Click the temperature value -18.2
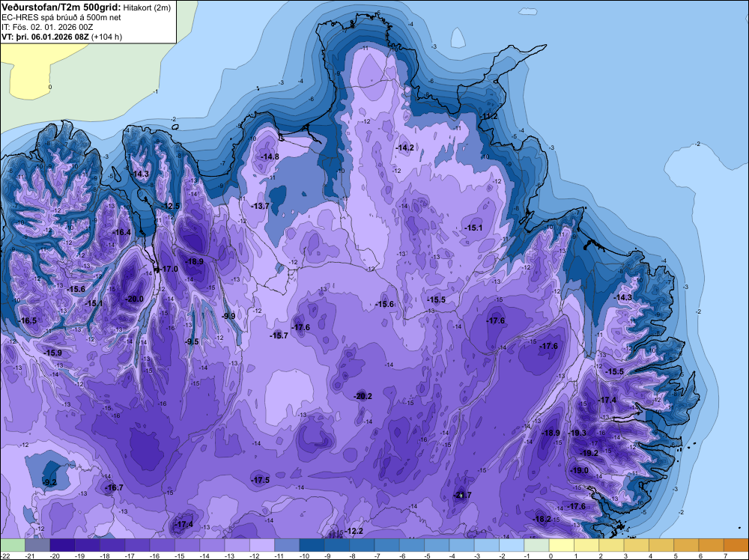This screenshot has height=560, width=749. click(x=542, y=520)
